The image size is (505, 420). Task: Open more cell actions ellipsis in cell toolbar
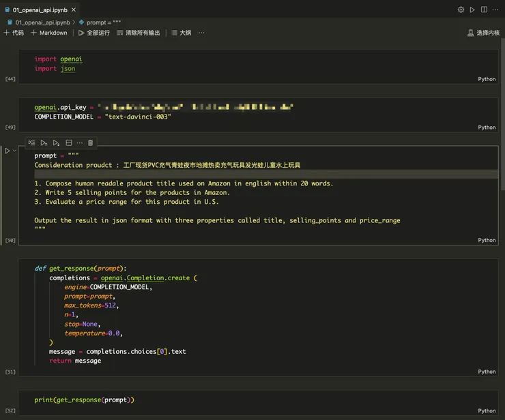tap(79, 142)
